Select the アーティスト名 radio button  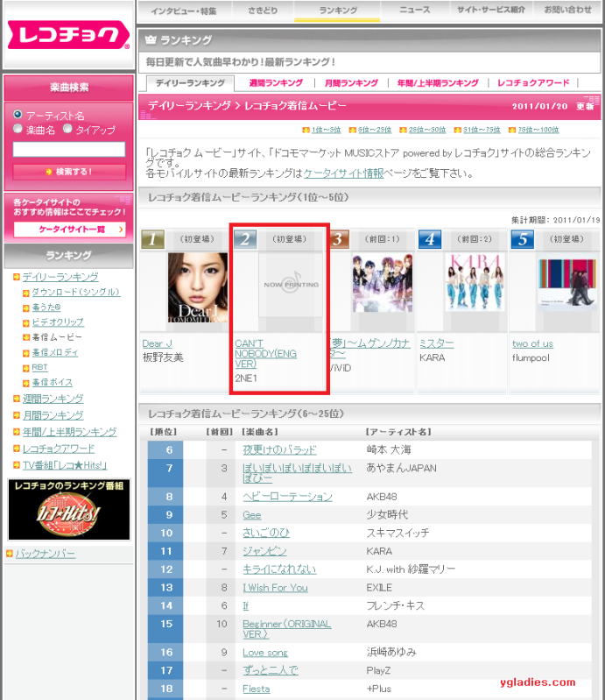click(18, 114)
